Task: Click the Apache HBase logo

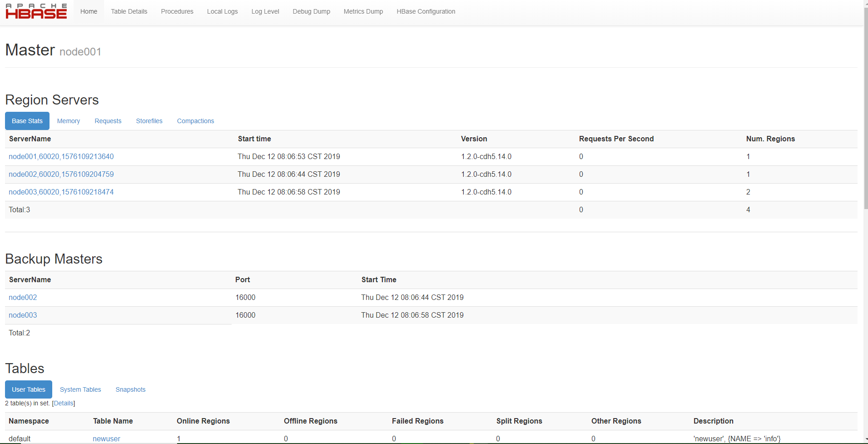Action: 36,11
